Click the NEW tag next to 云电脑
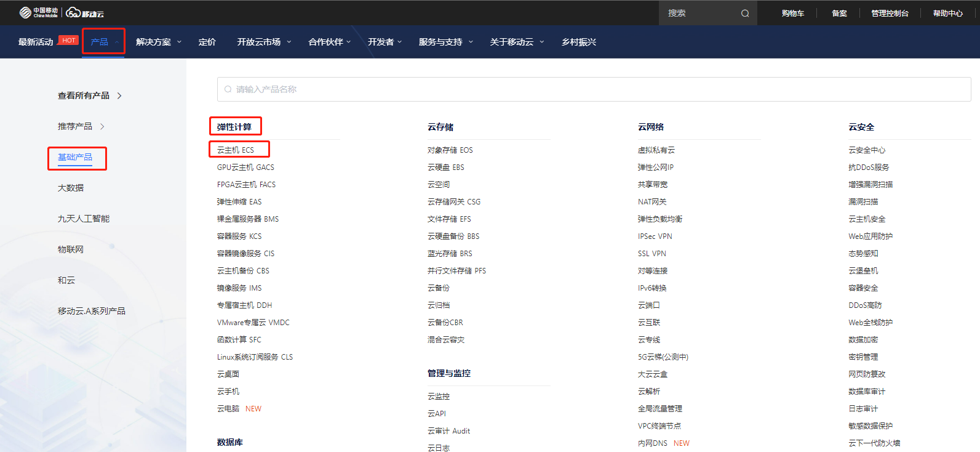The width and height of the screenshot is (980, 452). (253, 409)
